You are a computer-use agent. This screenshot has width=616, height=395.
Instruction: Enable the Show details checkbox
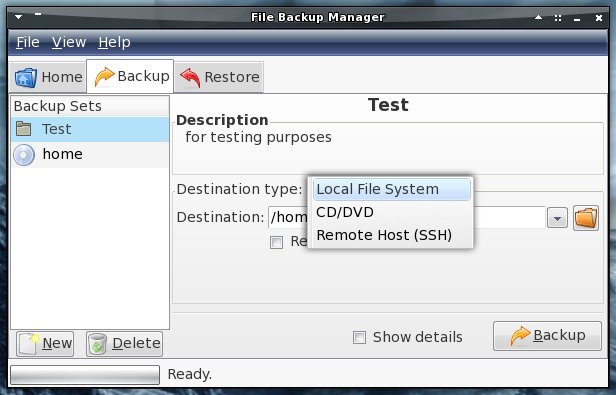point(359,337)
